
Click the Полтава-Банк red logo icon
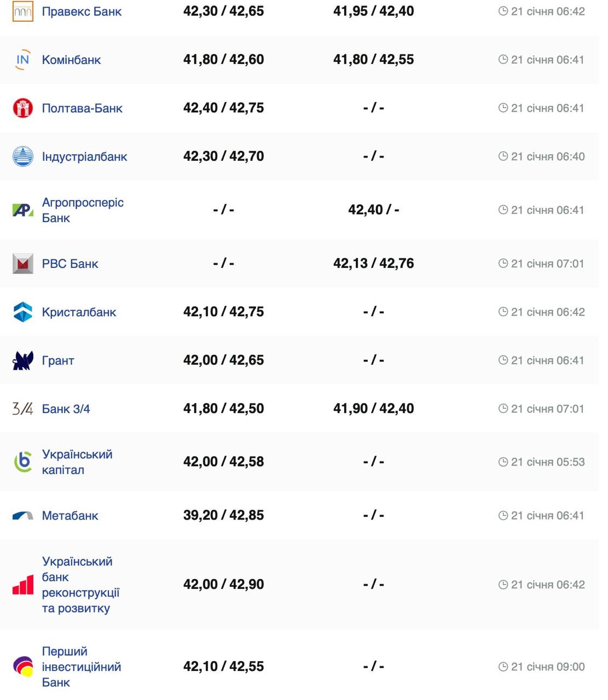pyautogui.click(x=22, y=108)
